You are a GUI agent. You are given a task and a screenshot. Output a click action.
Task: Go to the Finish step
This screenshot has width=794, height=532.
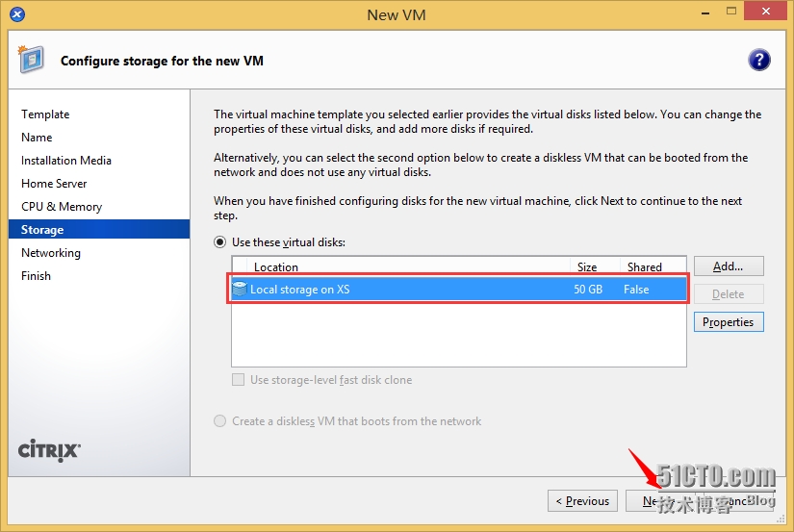pyautogui.click(x=37, y=276)
